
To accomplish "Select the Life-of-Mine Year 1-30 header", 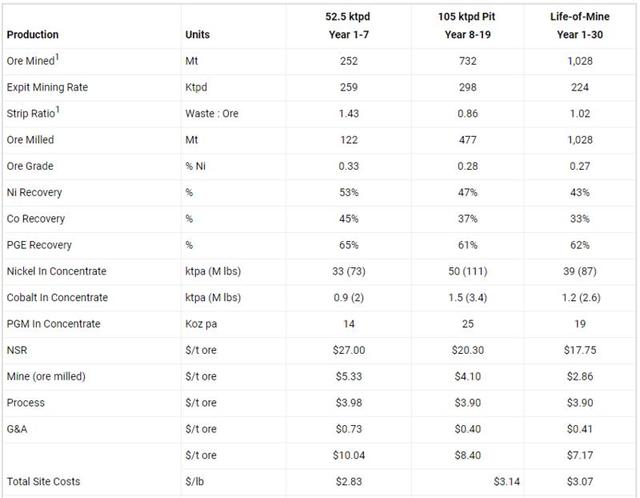I will point(580,25).
